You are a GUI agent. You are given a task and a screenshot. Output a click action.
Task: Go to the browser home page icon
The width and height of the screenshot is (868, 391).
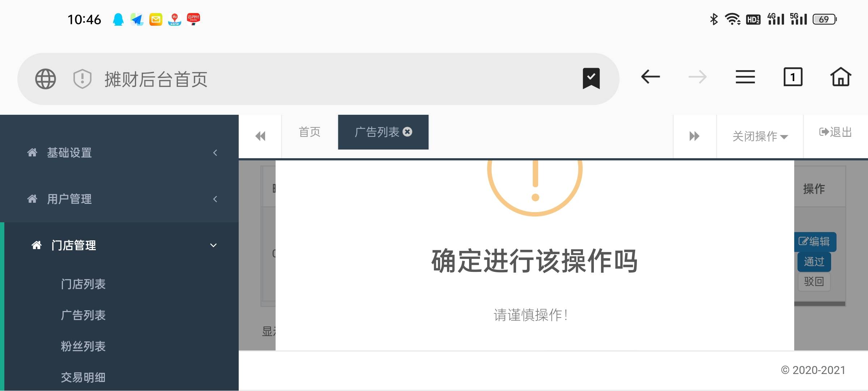point(841,77)
